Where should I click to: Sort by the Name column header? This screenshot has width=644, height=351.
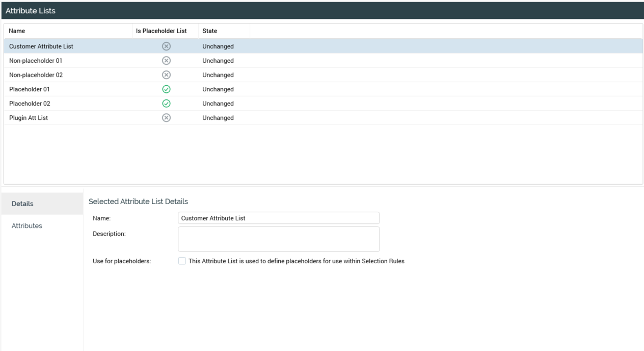[17, 31]
